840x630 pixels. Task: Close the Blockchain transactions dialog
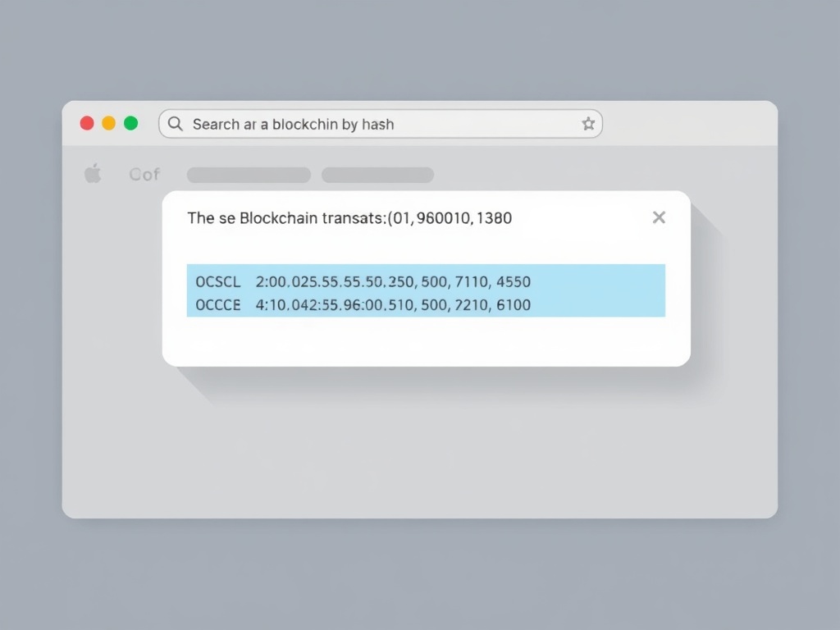pos(659,217)
